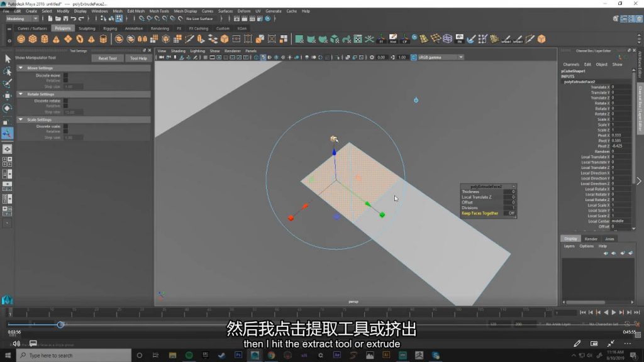Screen dimensions: 644x362
Task: Click the Divisions value in polyExtrudeFace2 popup
Action: pos(509,207)
